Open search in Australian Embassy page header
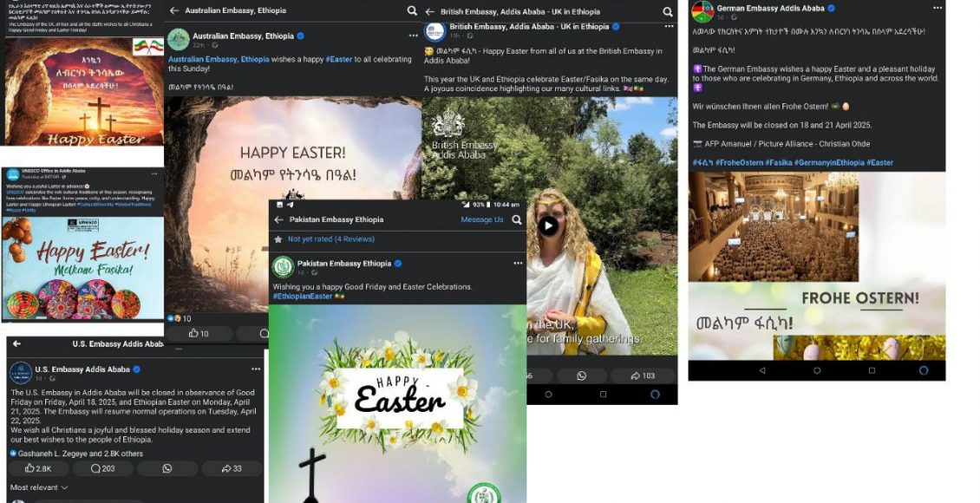Viewport: 980px width, 503px height. coord(412,10)
